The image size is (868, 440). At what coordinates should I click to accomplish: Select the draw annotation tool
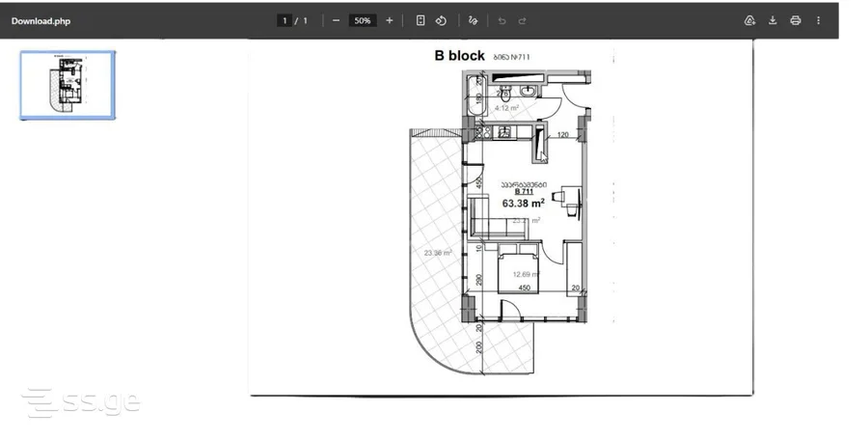pos(473,20)
